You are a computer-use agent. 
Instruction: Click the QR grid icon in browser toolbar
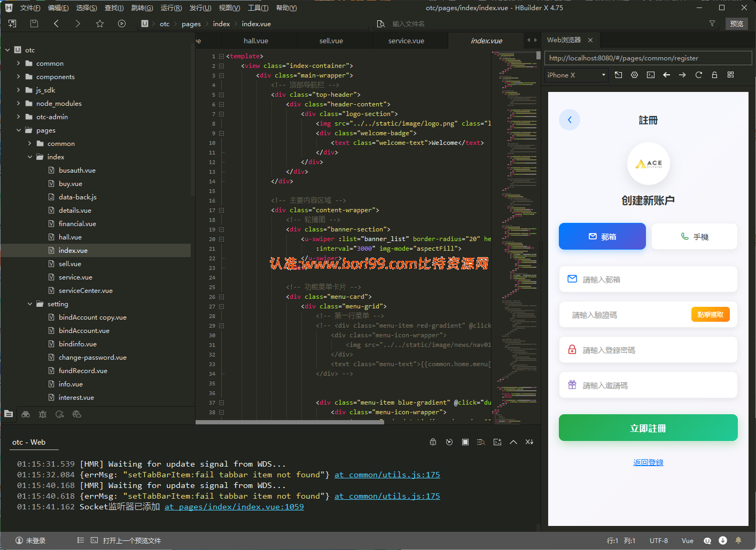pos(731,75)
